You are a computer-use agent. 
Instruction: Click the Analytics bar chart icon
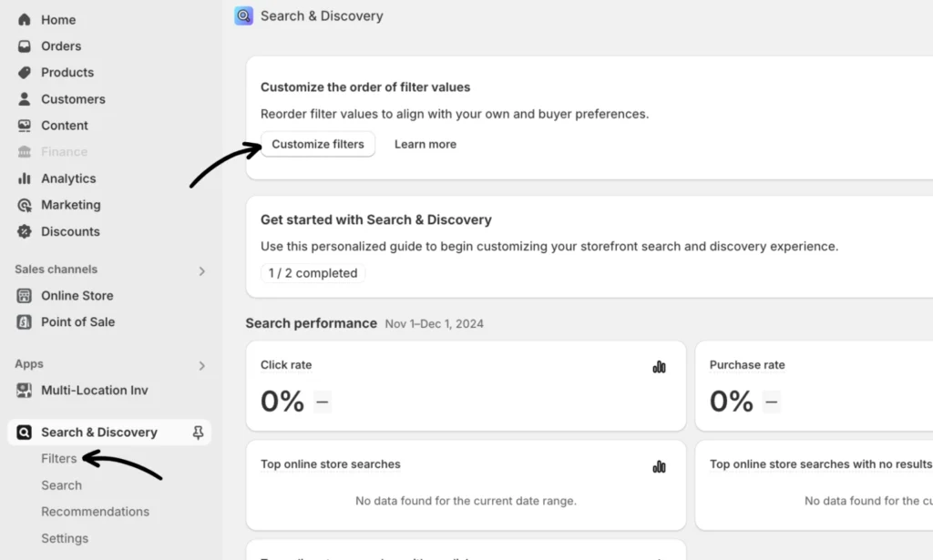pyautogui.click(x=25, y=178)
